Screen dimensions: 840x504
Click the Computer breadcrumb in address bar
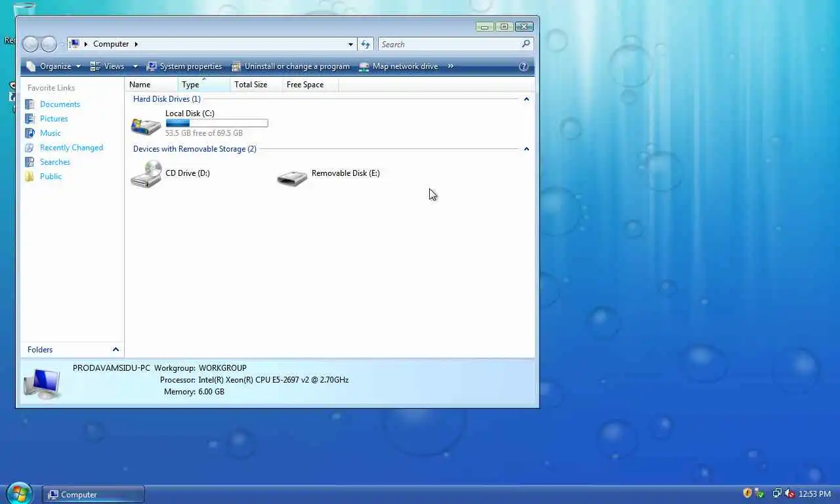(x=111, y=44)
